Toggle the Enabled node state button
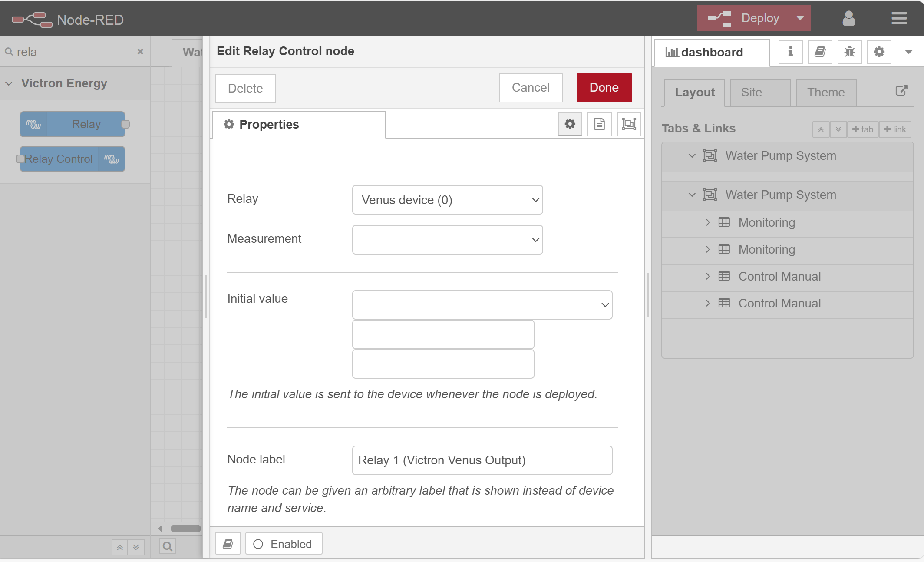 tap(284, 544)
